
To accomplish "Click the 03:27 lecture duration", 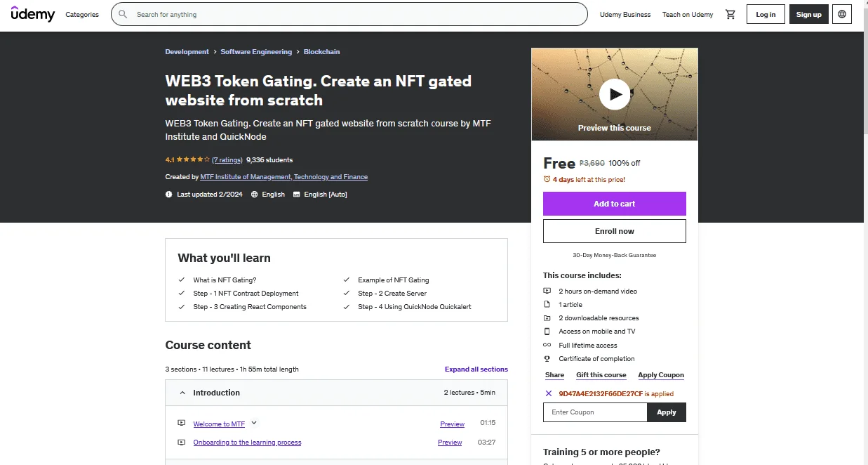I will point(486,443).
